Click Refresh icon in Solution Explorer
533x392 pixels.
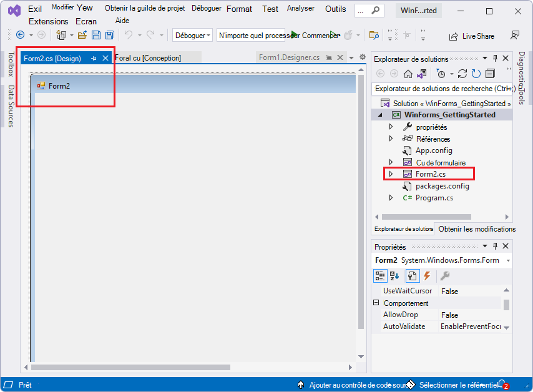[476, 74]
